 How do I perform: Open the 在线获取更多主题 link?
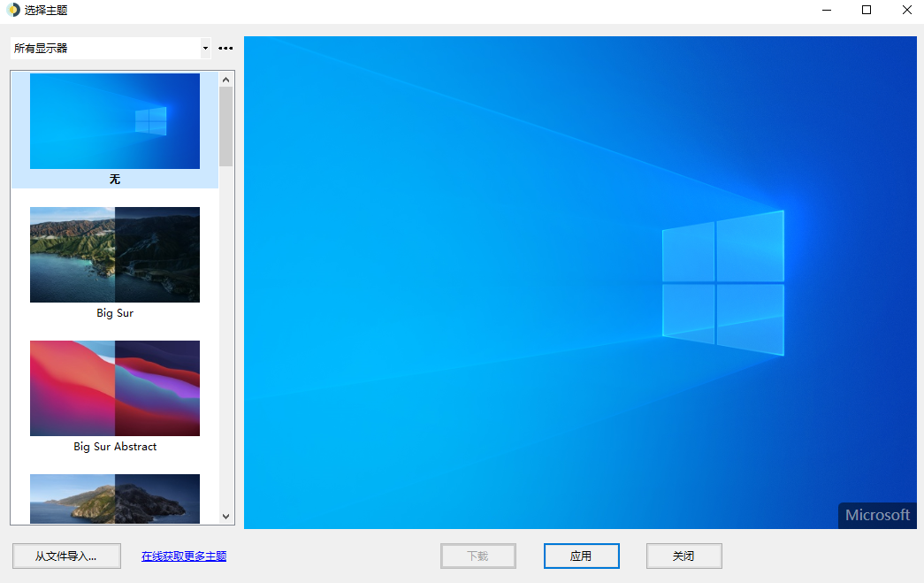click(184, 556)
